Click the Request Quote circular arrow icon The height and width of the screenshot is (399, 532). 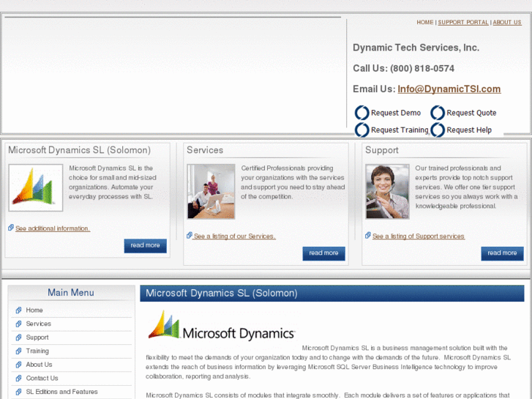pyautogui.click(x=438, y=113)
